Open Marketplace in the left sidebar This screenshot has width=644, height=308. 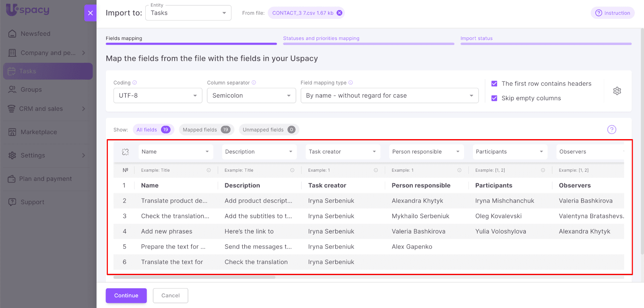pos(39,132)
